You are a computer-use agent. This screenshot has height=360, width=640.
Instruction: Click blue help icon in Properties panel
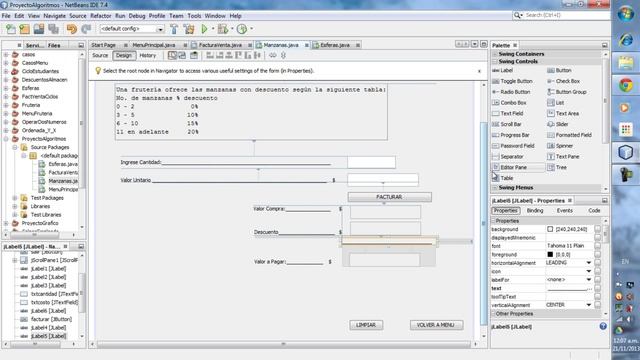[x=603, y=326]
